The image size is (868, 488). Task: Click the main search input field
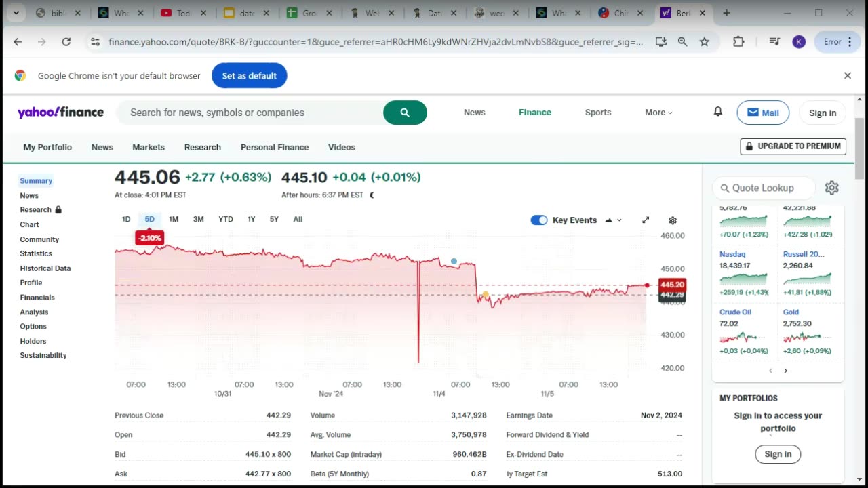coord(251,113)
